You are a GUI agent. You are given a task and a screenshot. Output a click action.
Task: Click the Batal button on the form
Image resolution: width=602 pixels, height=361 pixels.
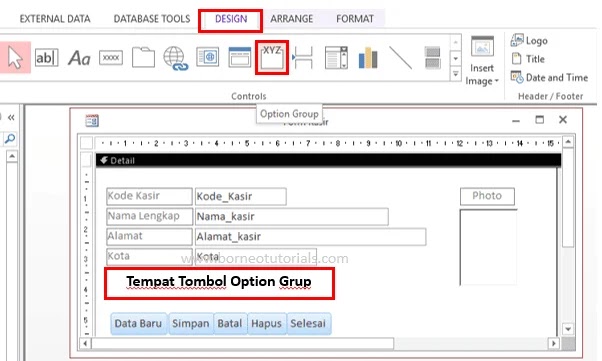point(230,323)
